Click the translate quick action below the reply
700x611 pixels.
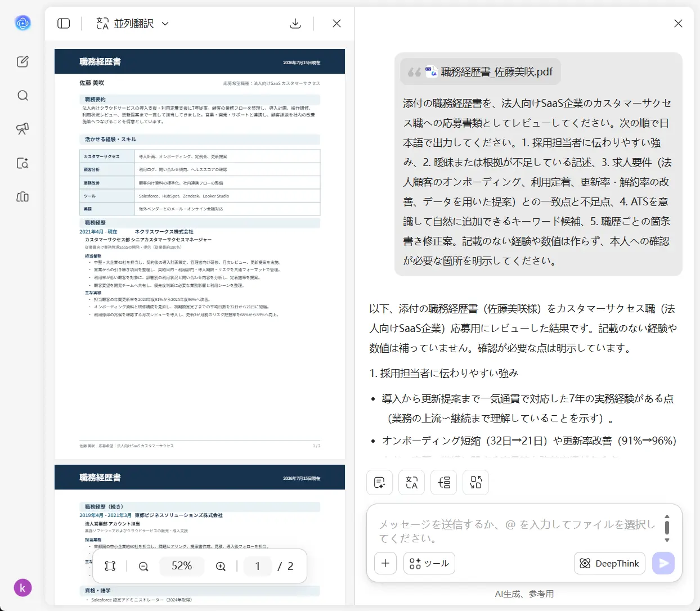[411, 482]
